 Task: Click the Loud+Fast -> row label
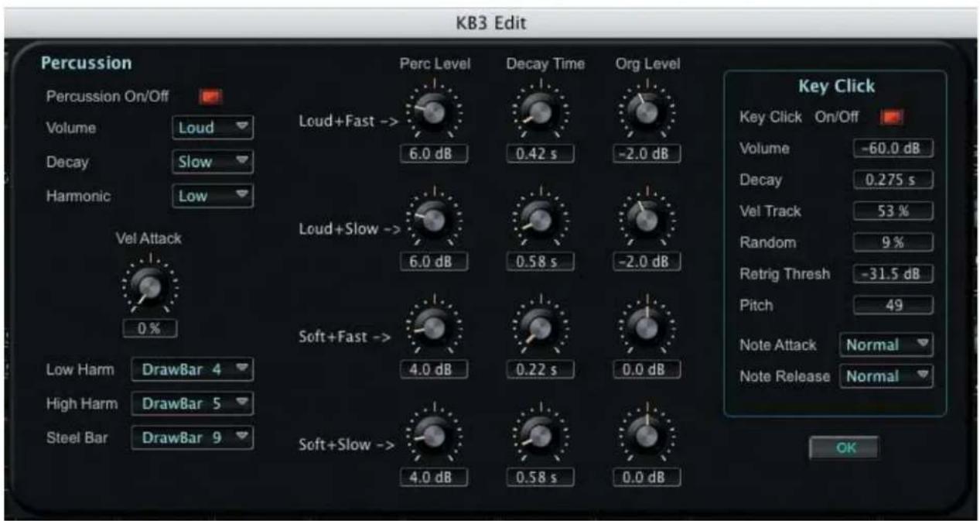point(350,122)
